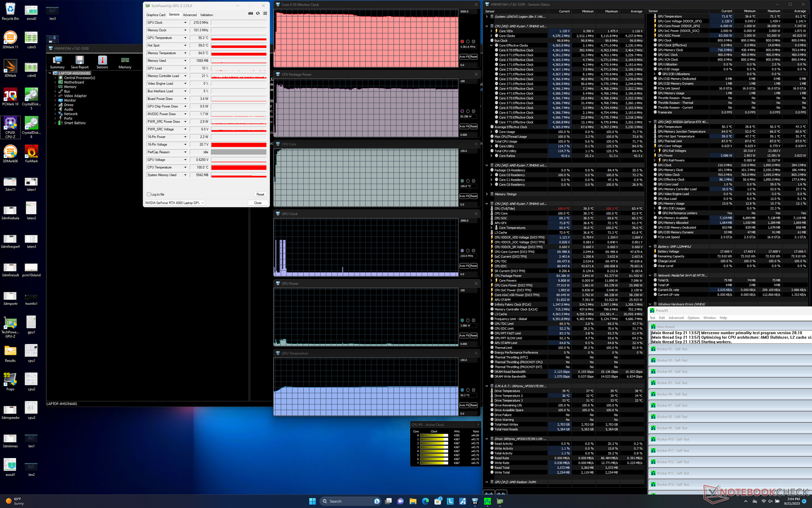Open PerfCap Reason dropdown arrow

[185, 152]
